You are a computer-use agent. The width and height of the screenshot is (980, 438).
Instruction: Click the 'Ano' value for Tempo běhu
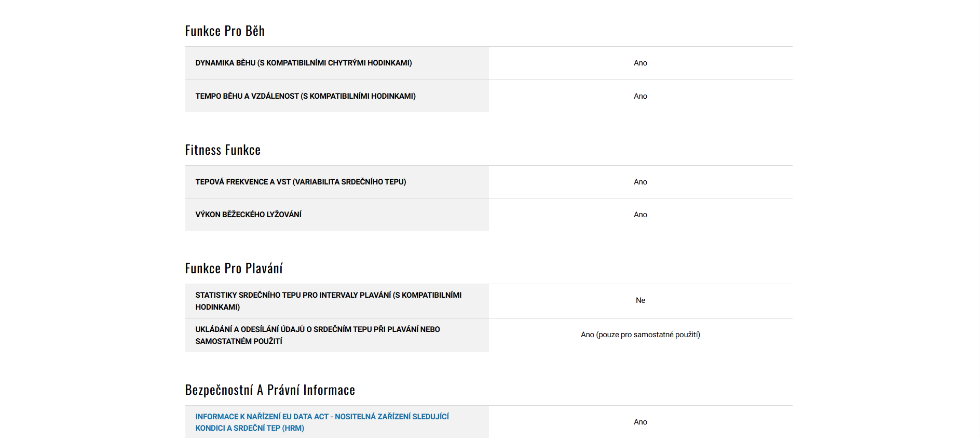[x=640, y=96]
